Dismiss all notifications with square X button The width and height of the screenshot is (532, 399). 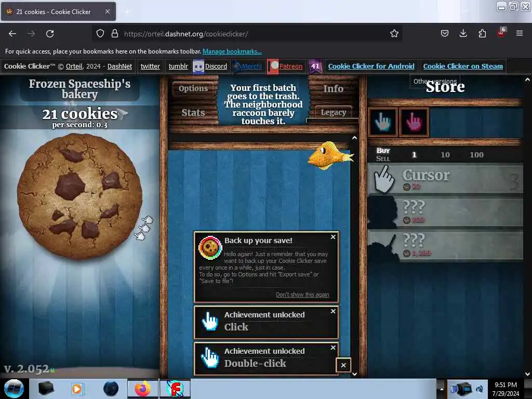coord(343,365)
